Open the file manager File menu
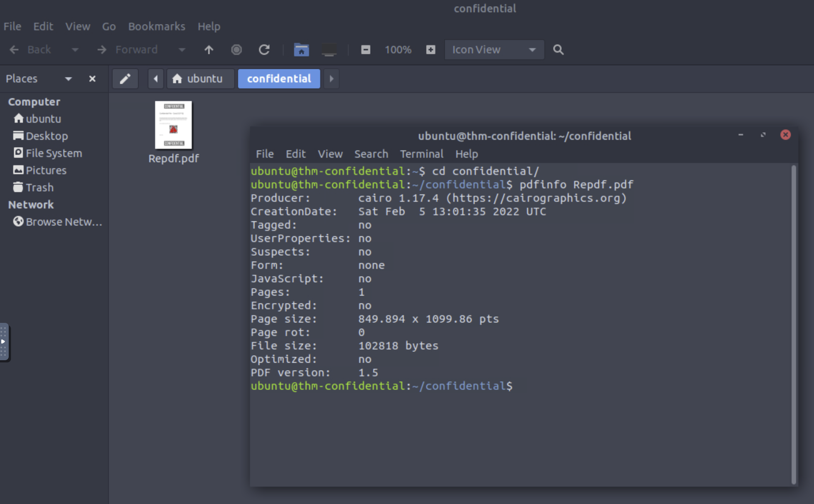814x504 pixels. point(12,27)
